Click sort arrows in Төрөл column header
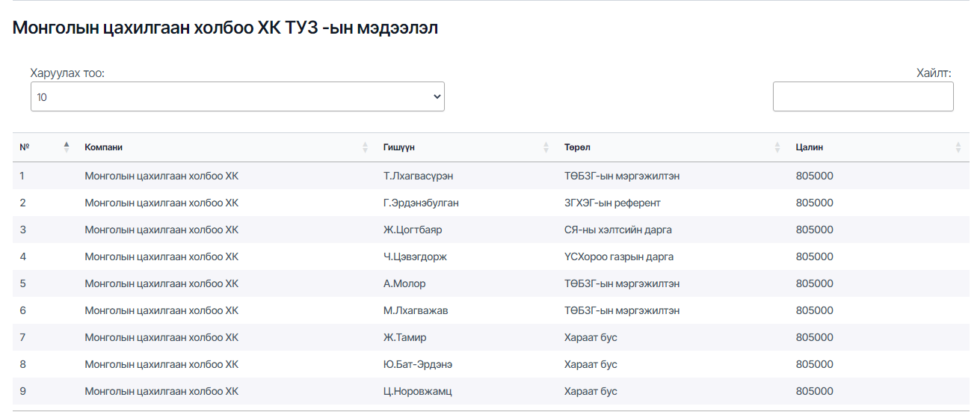The width and height of the screenshot is (980, 418). [777, 147]
